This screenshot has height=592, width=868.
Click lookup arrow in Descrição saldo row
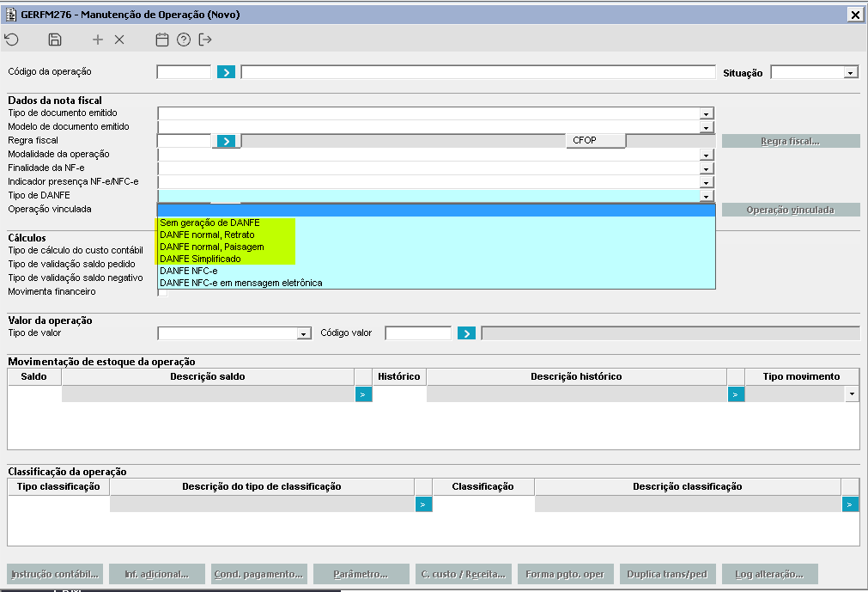tap(363, 394)
